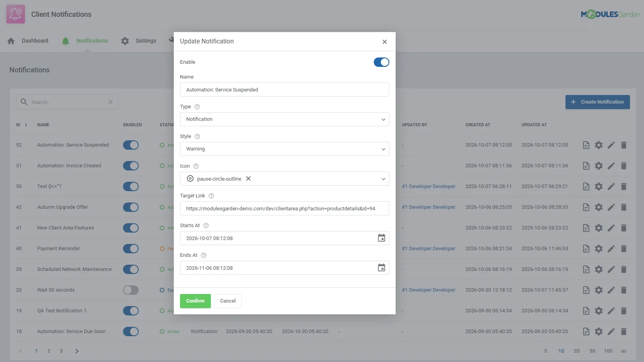View document icon for Payment Reminder row
Image resolution: width=644 pixels, height=362 pixels.
586,249
